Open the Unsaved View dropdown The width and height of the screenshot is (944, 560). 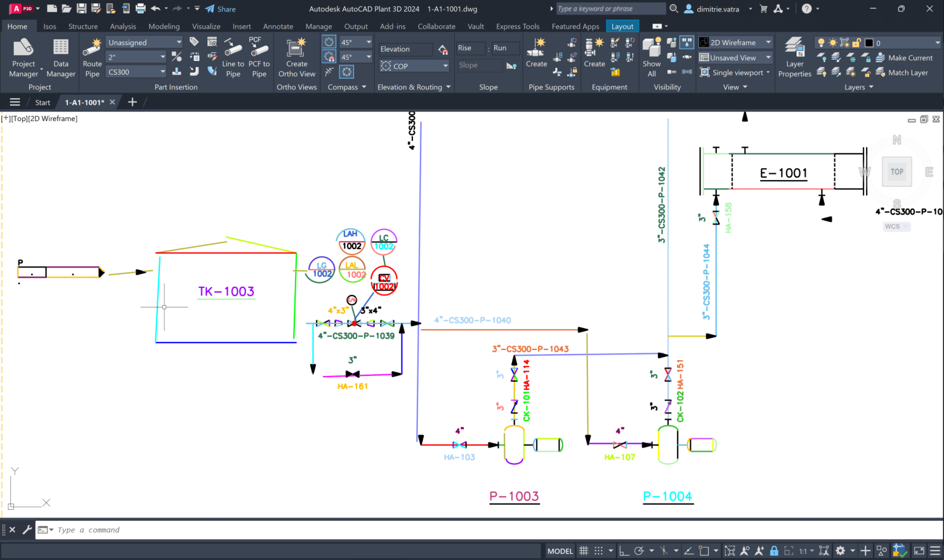click(x=735, y=58)
